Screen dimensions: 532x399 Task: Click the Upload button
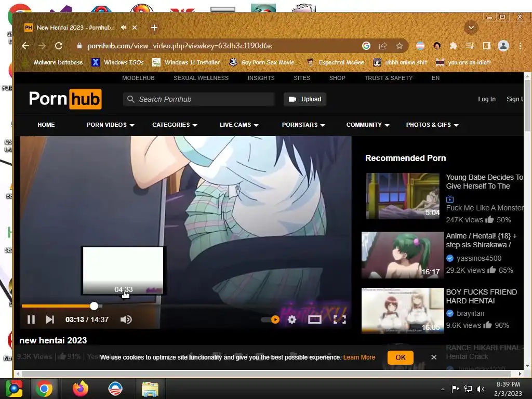(304, 99)
